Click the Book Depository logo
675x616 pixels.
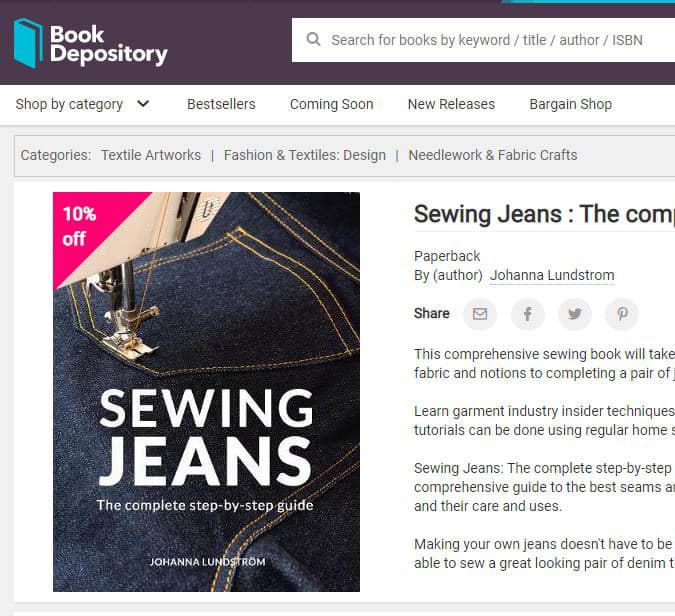90,43
